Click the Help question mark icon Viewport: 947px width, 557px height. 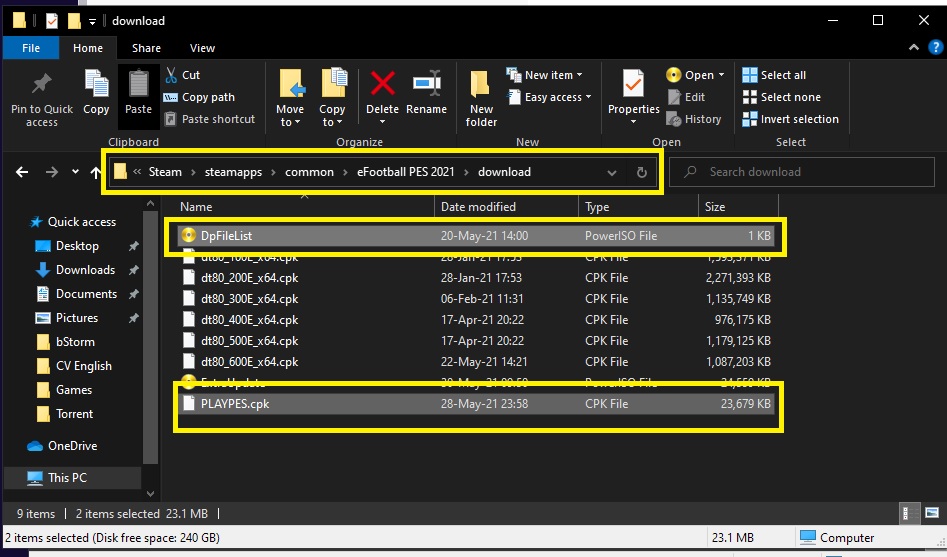[x=936, y=47]
